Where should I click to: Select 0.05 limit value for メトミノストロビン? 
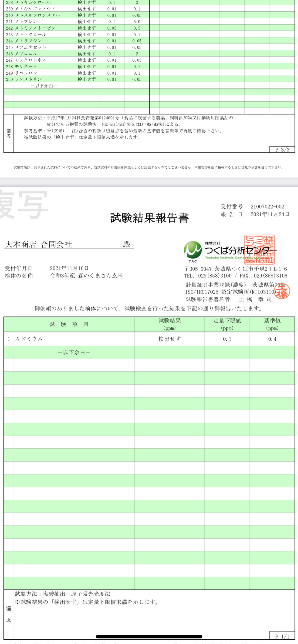112,28
